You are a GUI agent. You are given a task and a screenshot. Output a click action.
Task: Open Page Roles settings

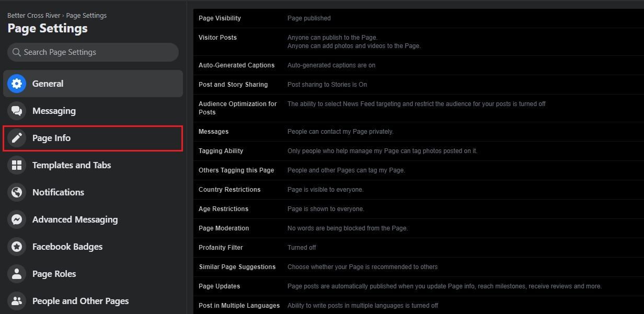[93, 274]
